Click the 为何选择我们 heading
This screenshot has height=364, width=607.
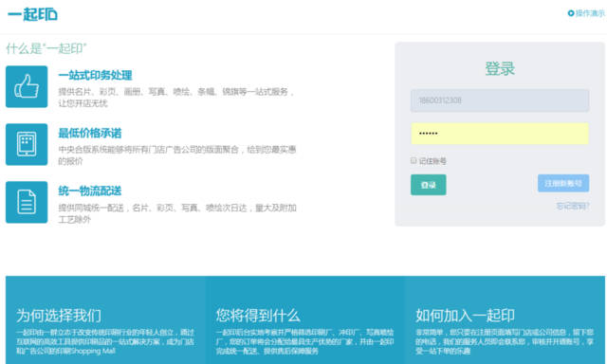[x=59, y=316]
